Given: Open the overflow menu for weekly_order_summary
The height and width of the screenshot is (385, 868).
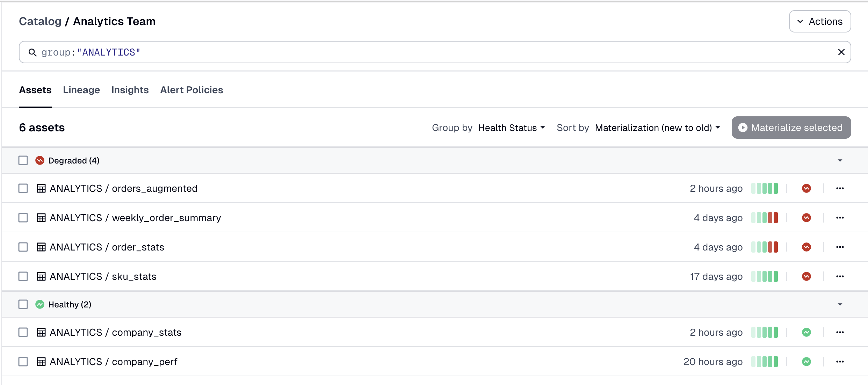Looking at the screenshot, I should [840, 217].
